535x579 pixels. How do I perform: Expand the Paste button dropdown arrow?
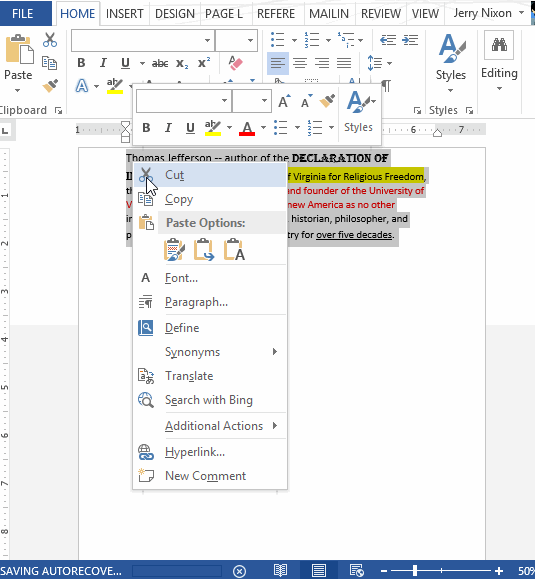[x=17, y=90]
